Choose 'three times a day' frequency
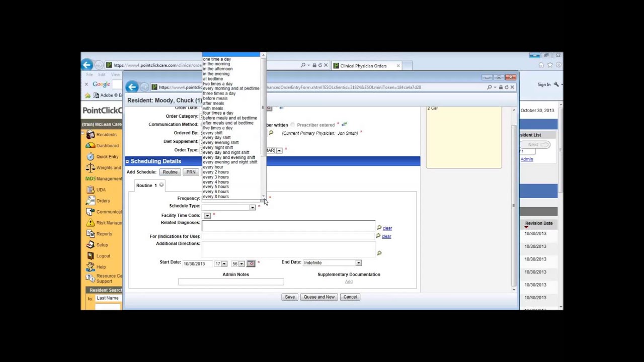This screenshot has width=644, height=362. tap(219, 94)
